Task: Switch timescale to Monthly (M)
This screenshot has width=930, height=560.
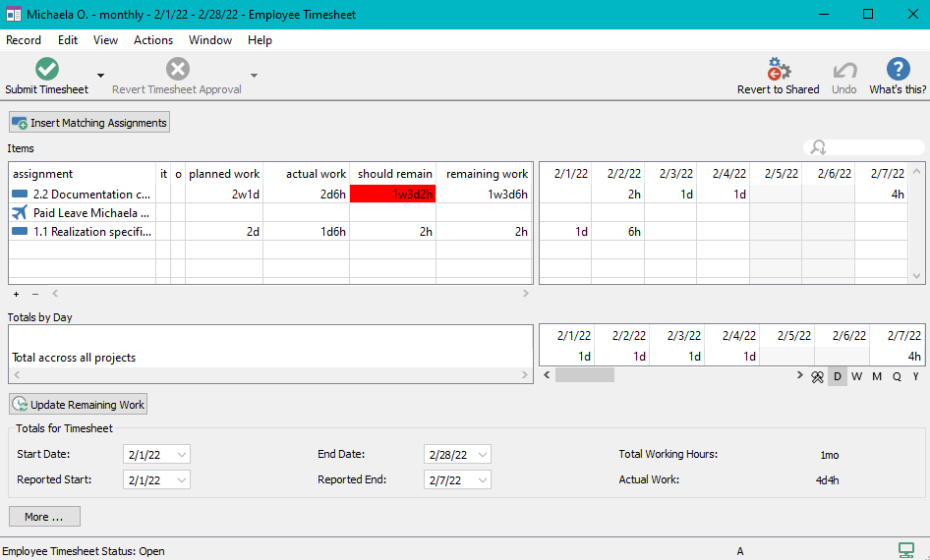Action: tap(876, 376)
